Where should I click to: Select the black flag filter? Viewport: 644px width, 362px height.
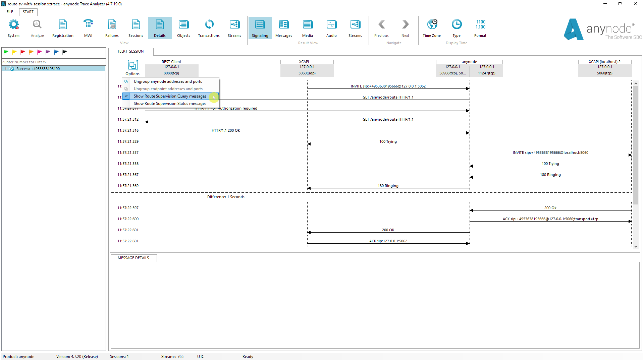click(x=65, y=52)
